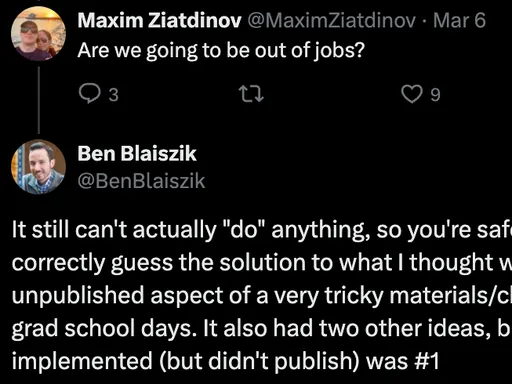The image size is (512, 384).
Task: Click the line starting "correctly guess the solution"
Action: [262, 263]
